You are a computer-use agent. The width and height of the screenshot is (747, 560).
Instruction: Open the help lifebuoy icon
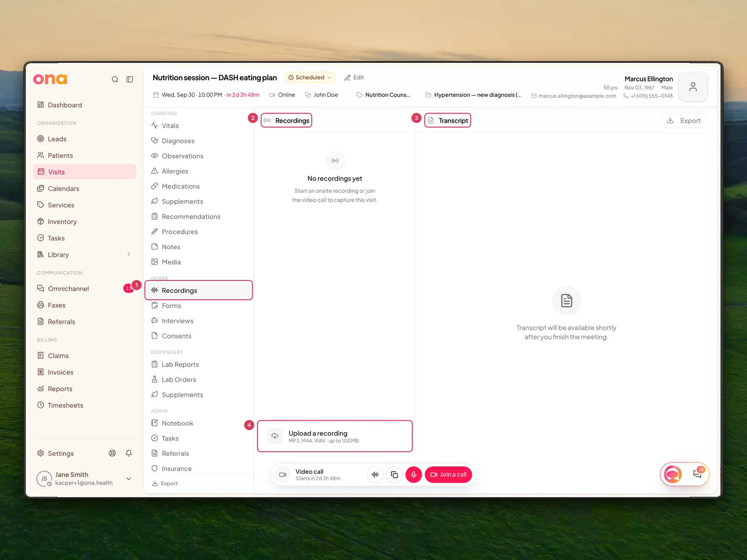tap(112, 453)
